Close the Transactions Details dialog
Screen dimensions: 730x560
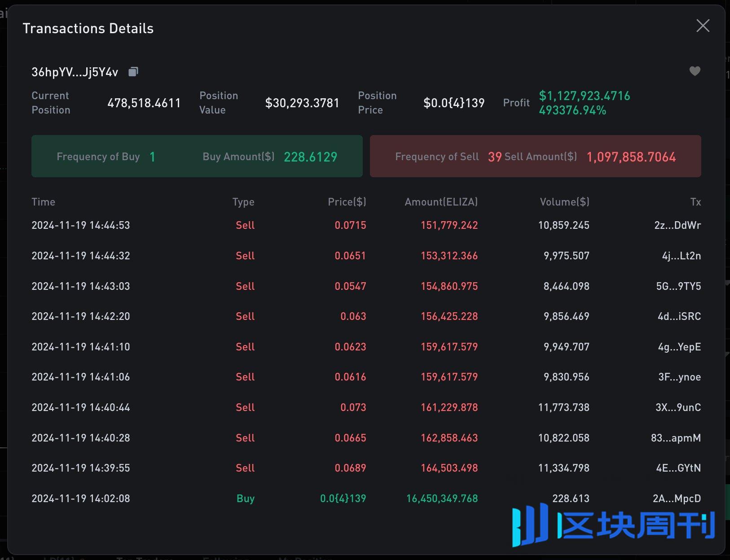pos(703,26)
